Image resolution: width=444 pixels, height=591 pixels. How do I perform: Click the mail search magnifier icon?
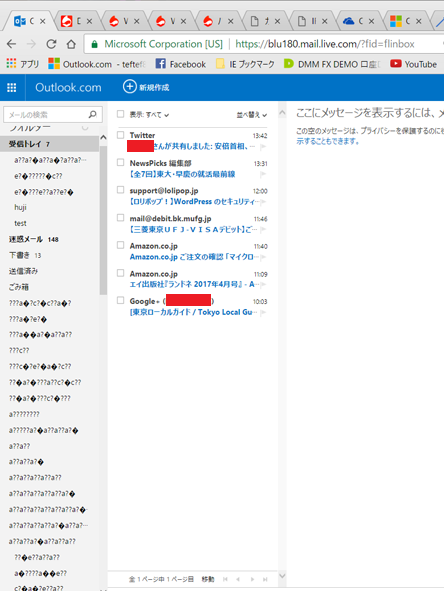pos(92,114)
